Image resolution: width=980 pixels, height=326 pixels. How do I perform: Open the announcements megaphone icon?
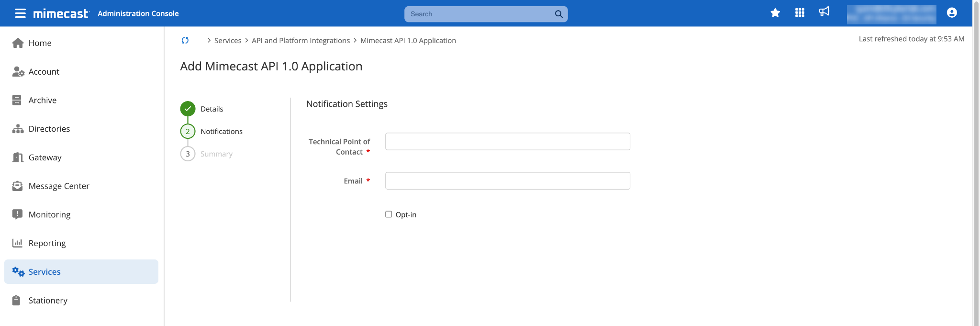[x=824, y=12]
